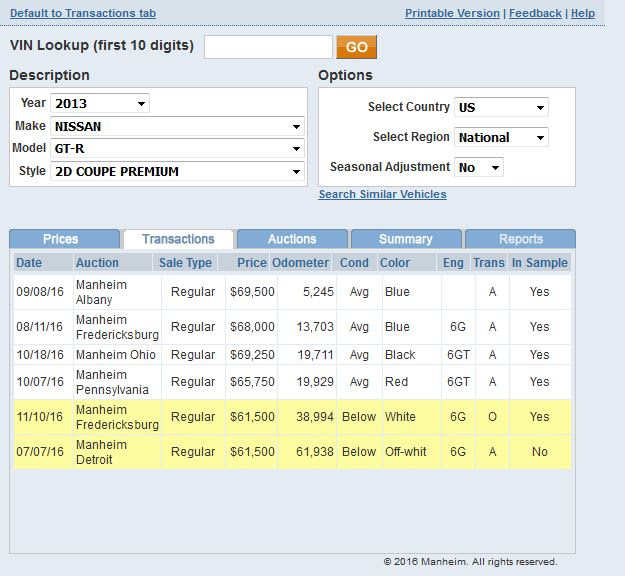625x576 pixels.
Task: Open the Select Country dropdown
Action: click(501, 107)
